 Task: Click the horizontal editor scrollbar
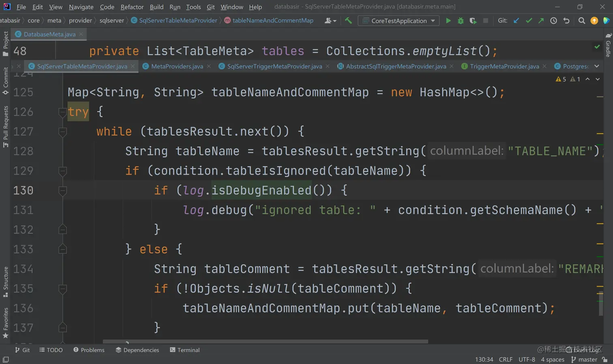click(266, 341)
